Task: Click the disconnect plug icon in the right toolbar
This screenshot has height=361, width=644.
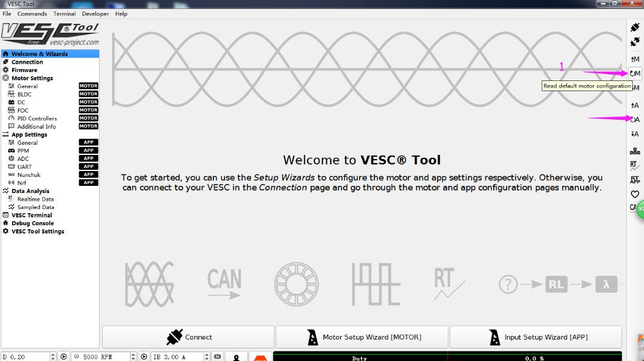Action: [635, 42]
